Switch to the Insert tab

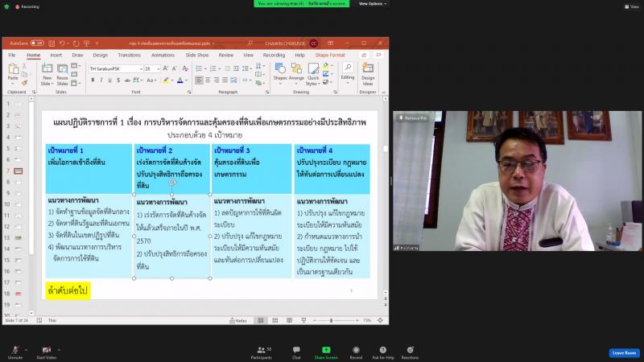click(x=56, y=55)
